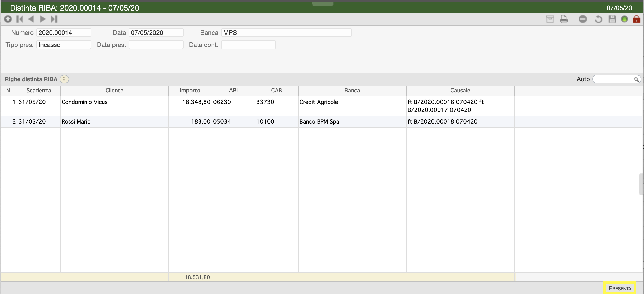Click the red padlock icon

636,19
